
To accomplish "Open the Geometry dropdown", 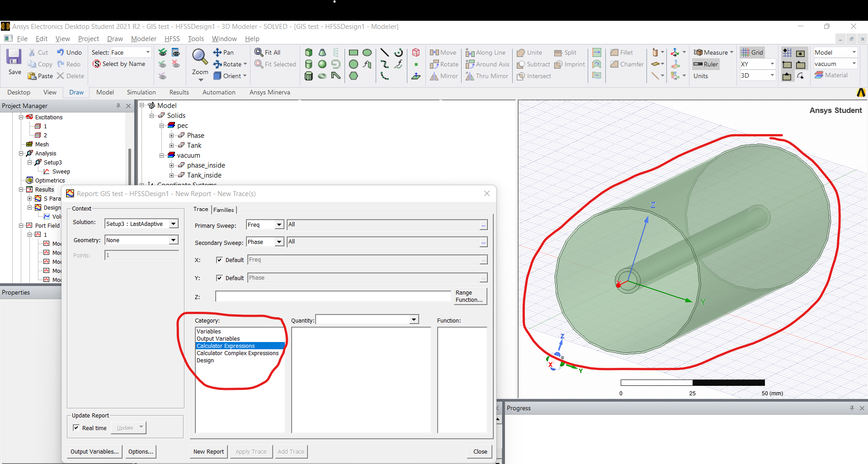I will pyautogui.click(x=174, y=240).
